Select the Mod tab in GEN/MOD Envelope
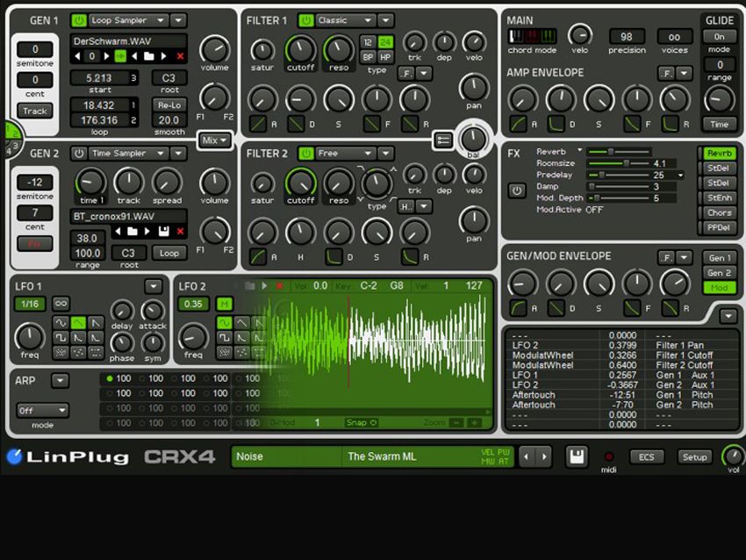746x560 pixels. [x=719, y=287]
